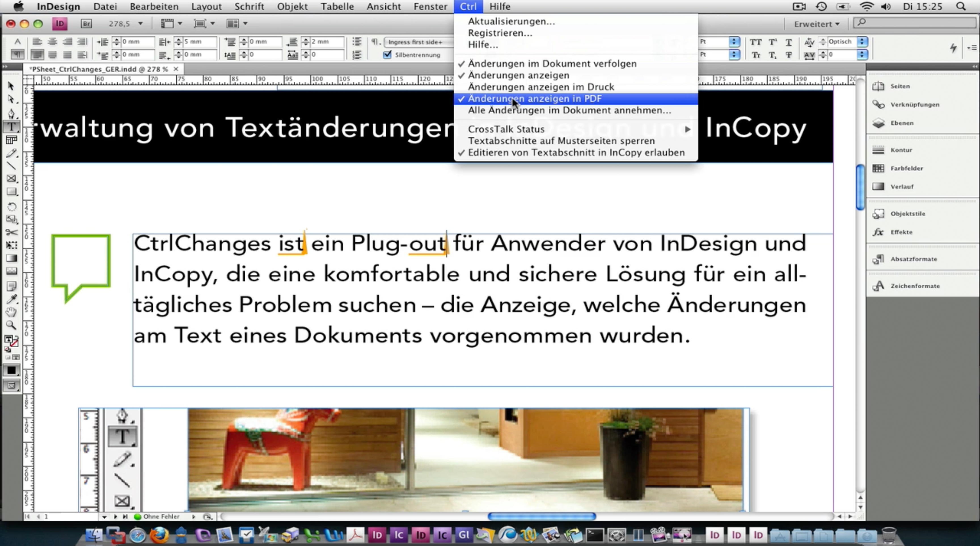
Task: Toggle Silbentrennung checkbox
Action: (x=387, y=54)
